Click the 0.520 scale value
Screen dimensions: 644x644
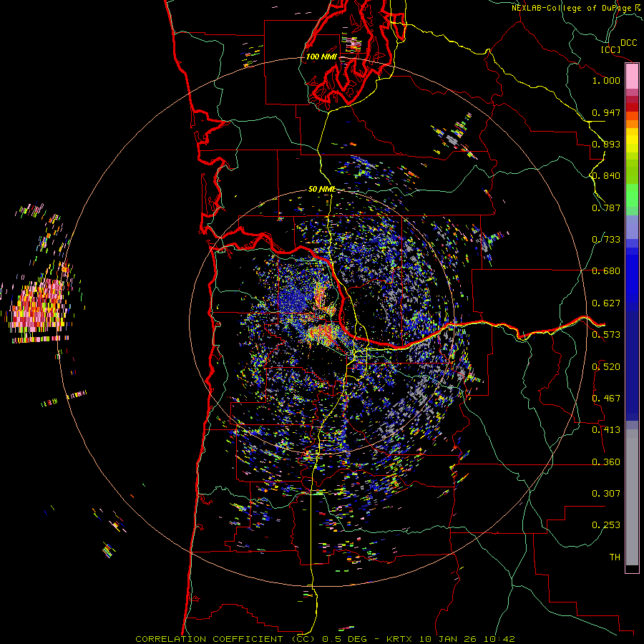pyautogui.click(x=606, y=367)
